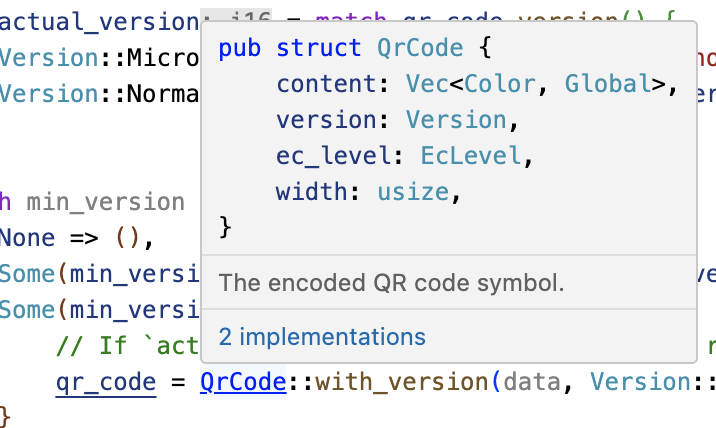The height and width of the screenshot is (428, 716).
Task: Click the Version type after "version:" field
Action: [456, 120]
